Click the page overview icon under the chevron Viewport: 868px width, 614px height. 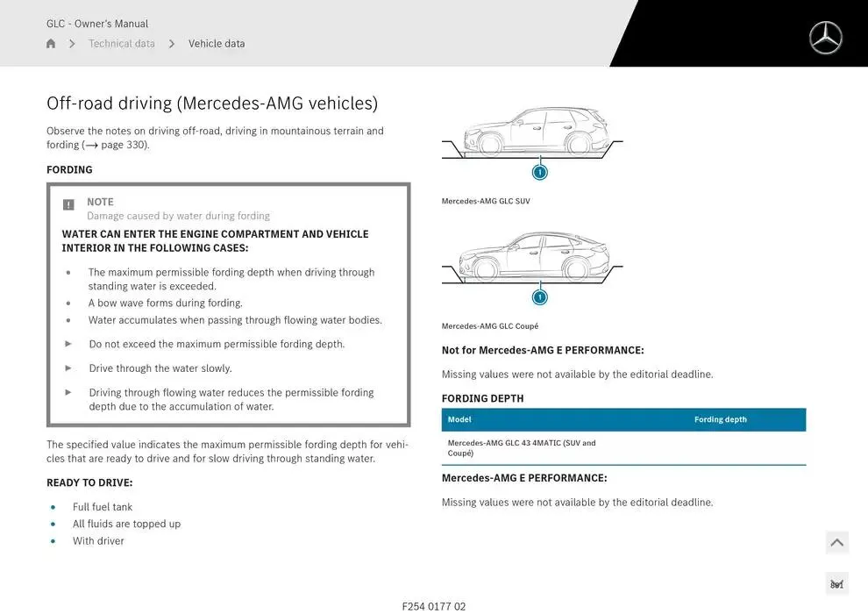click(836, 582)
